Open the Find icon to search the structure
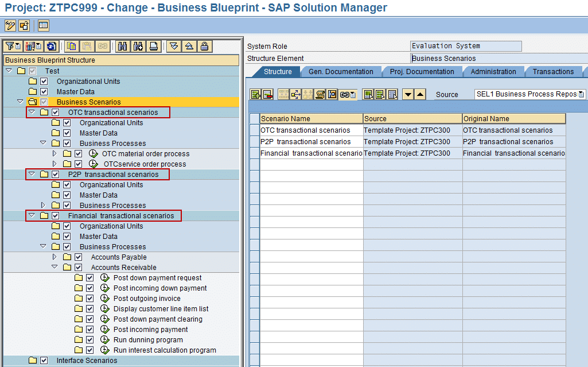The width and height of the screenshot is (588, 367). [123, 46]
